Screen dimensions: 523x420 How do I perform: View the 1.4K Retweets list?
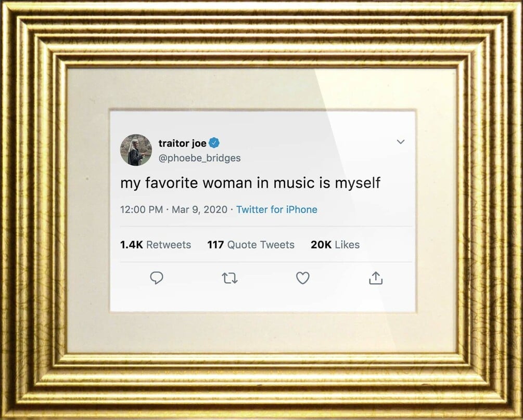tap(156, 245)
